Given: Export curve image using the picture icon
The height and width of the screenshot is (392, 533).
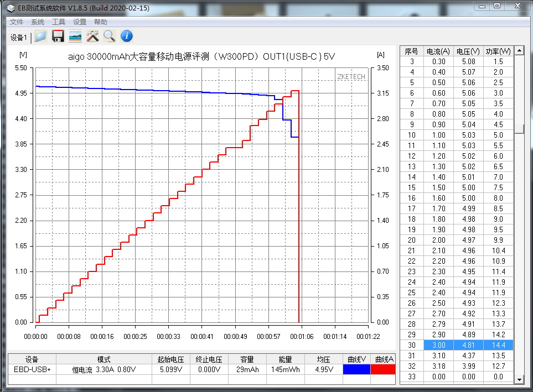Looking at the screenshot, I should point(75,36).
